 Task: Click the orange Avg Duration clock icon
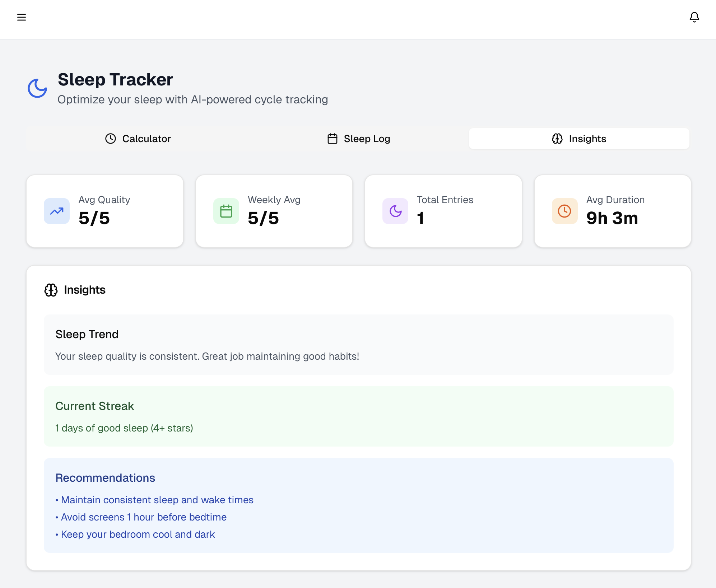tap(564, 211)
